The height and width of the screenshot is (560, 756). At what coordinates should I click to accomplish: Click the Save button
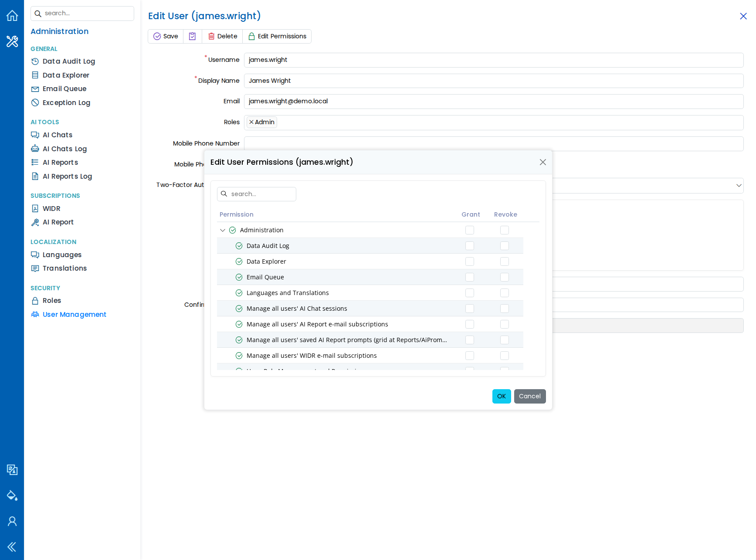(166, 36)
